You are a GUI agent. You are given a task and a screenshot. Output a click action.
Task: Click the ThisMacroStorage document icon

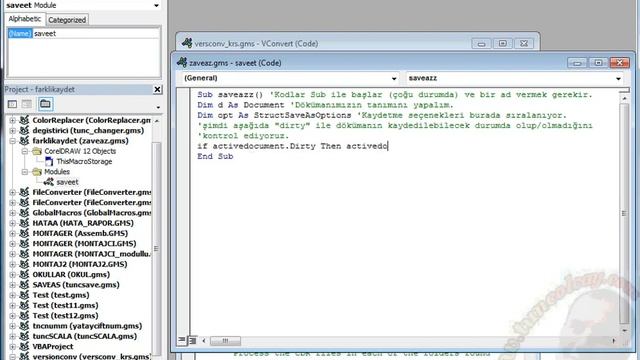click(x=49, y=161)
